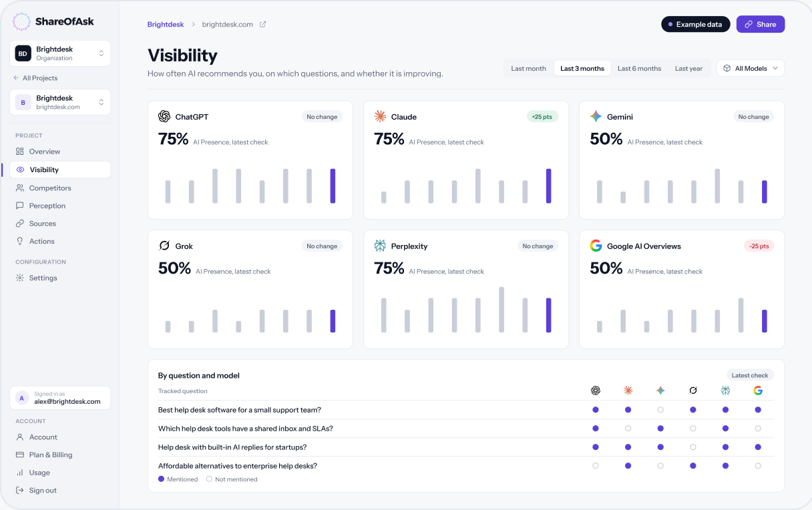Click the Gemini column header icon in table
The image size is (812, 510).
click(x=660, y=391)
